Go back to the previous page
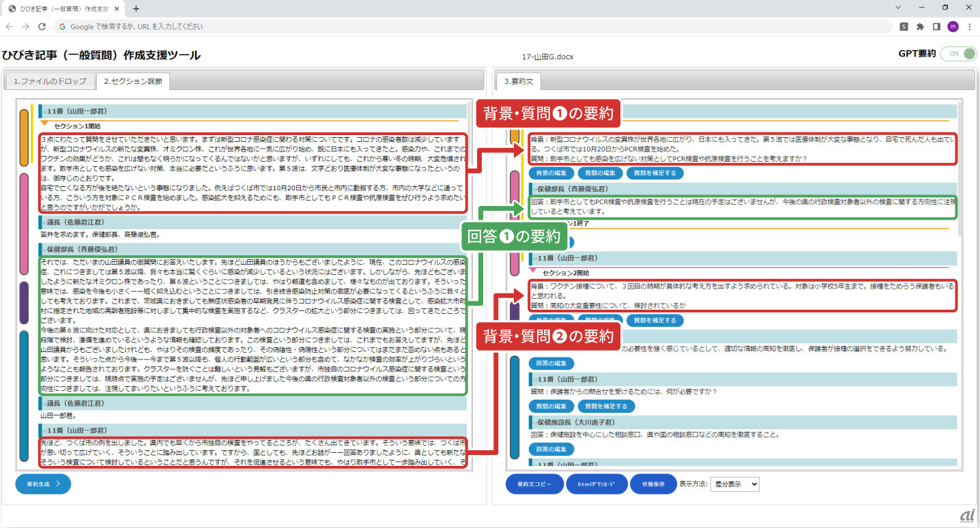The width and height of the screenshot is (980, 528). 10,27
